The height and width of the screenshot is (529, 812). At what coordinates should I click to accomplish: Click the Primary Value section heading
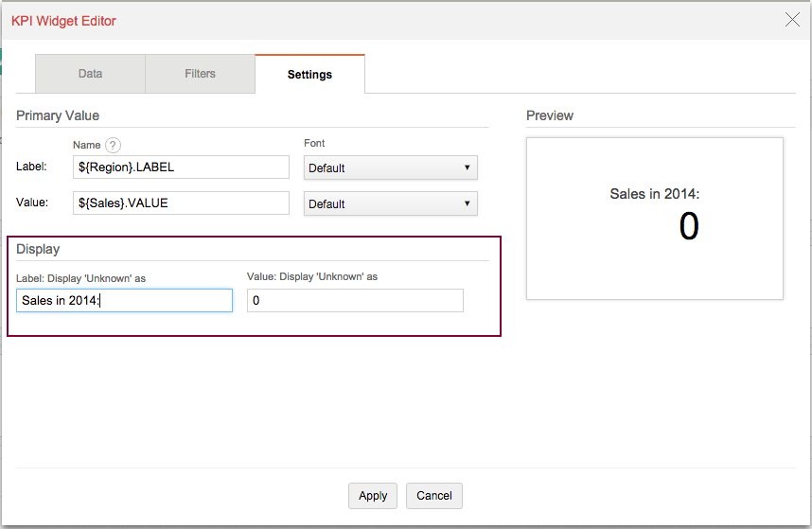tap(58, 115)
